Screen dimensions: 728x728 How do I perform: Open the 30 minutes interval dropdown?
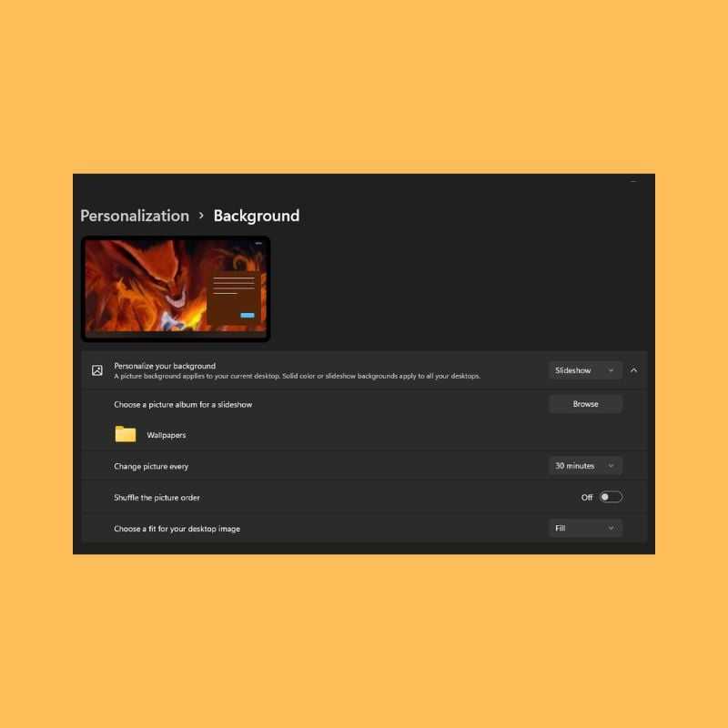tap(585, 466)
